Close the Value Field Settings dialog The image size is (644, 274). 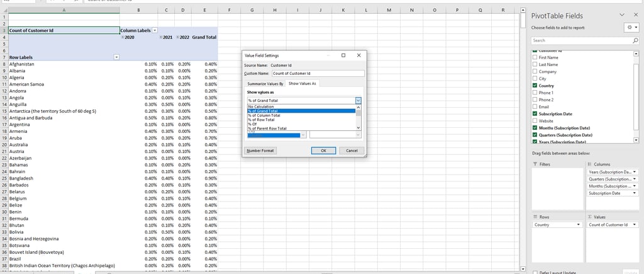pos(358,55)
